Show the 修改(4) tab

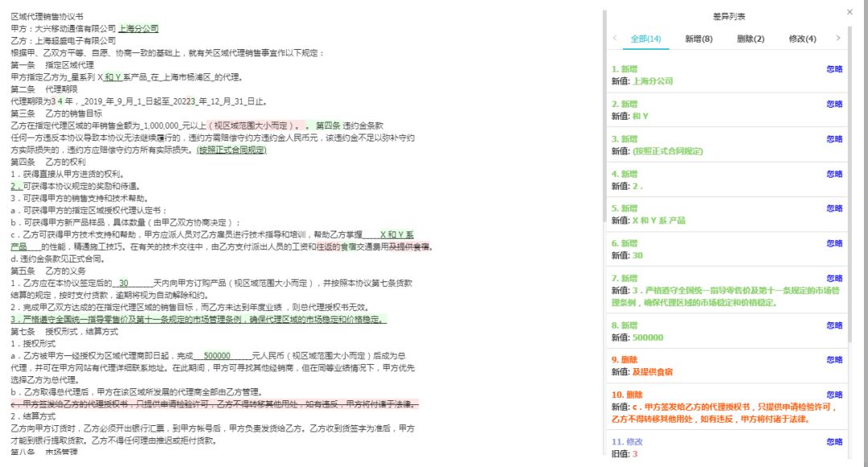802,39
